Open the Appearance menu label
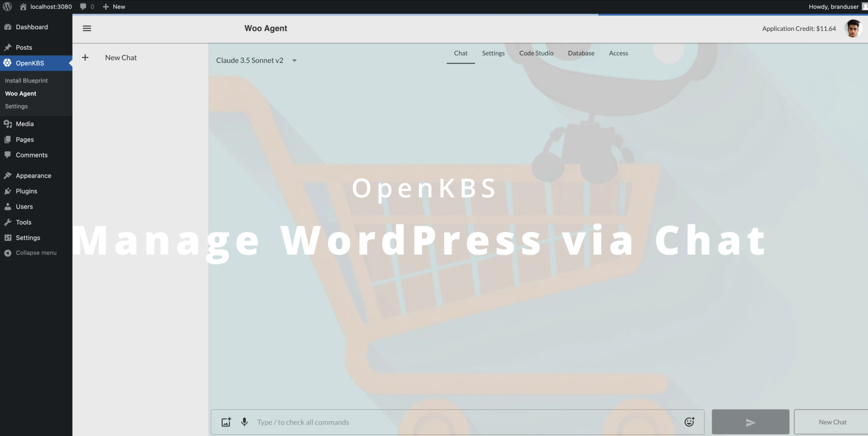This screenshot has height=436, width=868. click(33, 176)
